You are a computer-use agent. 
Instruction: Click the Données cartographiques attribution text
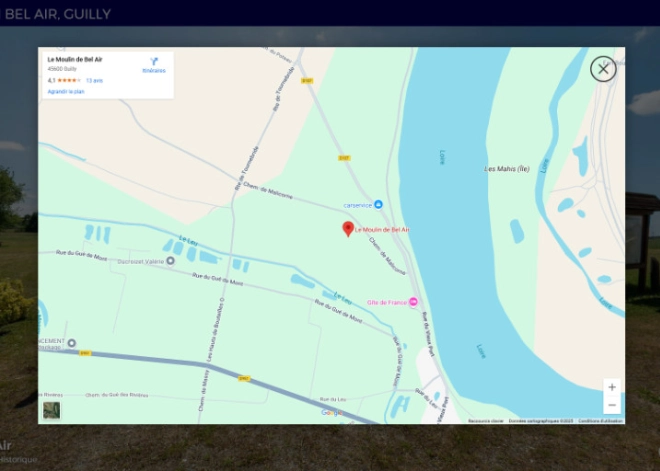(541, 421)
